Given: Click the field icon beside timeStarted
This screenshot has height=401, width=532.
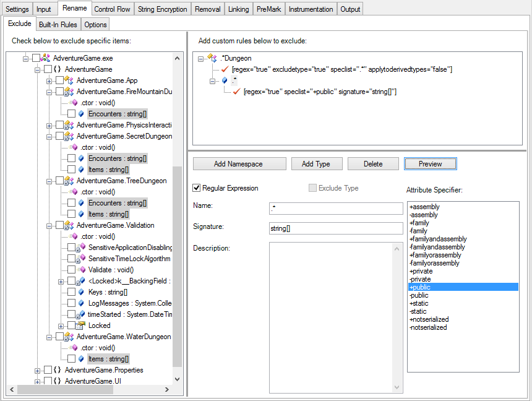Looking at the screenshot, I should (82, 314).
